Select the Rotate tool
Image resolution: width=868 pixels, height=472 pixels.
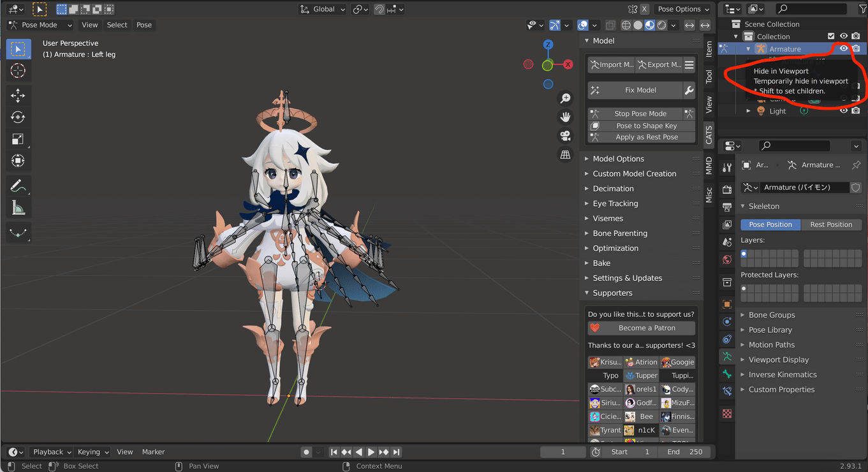pos(18,116)
